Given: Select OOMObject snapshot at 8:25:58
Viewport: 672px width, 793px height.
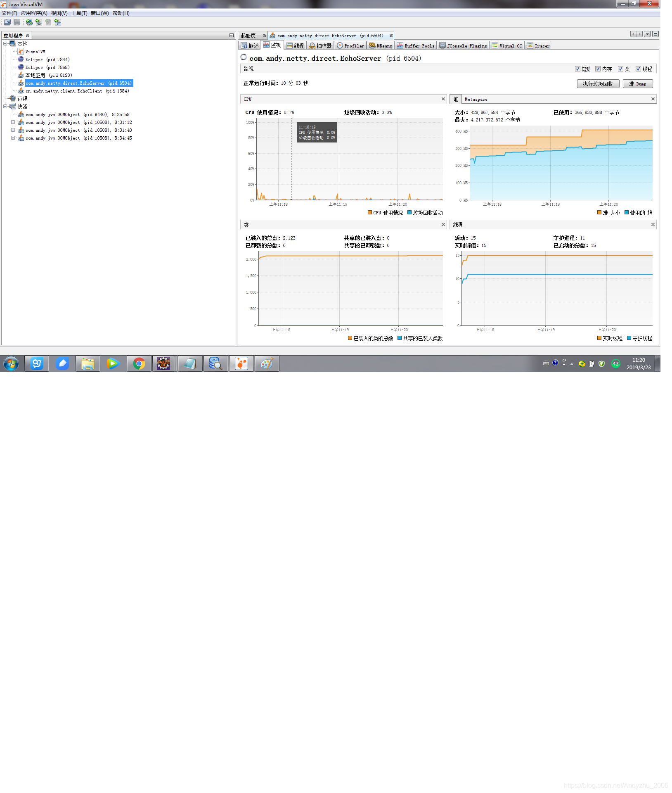Looking at the screenshot, I should click(x=77, y=114).
